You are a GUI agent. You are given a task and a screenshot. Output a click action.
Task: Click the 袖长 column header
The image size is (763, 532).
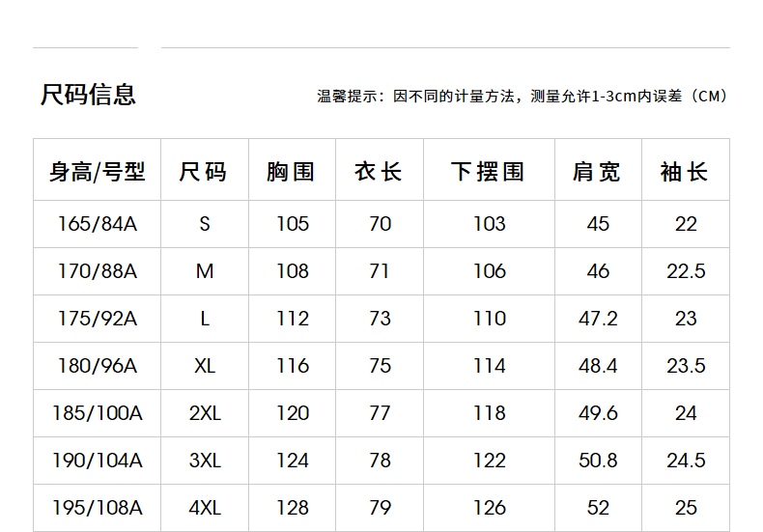pos(685,172)
